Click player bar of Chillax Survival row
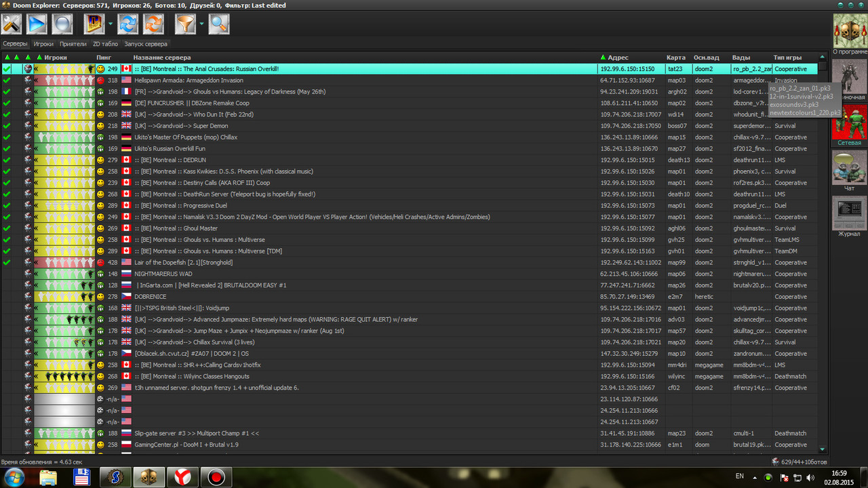 point(64,342)
